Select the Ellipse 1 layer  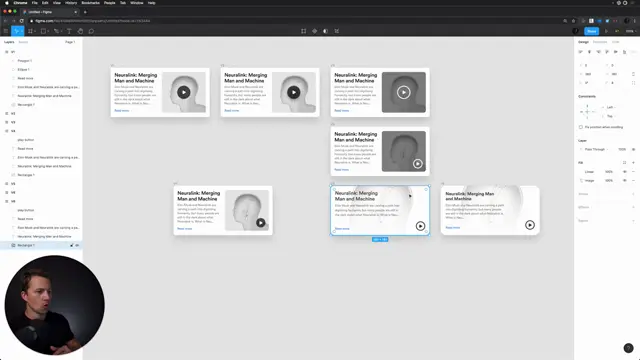click(x=23, y=69)
